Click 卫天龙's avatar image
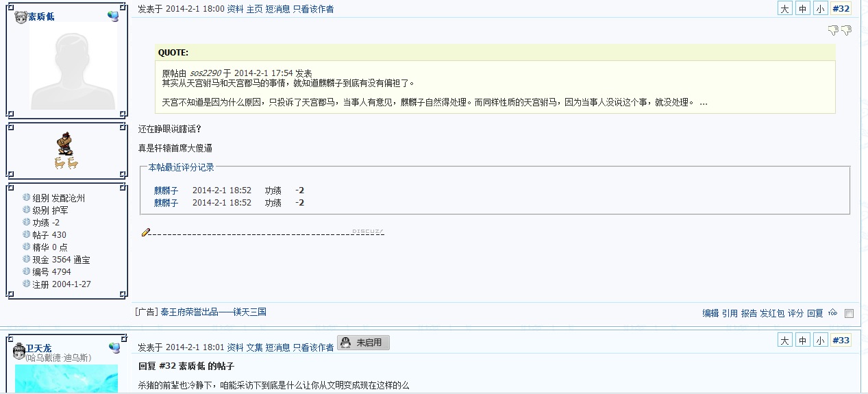This screenshot has height=394, width=868. 66,379
